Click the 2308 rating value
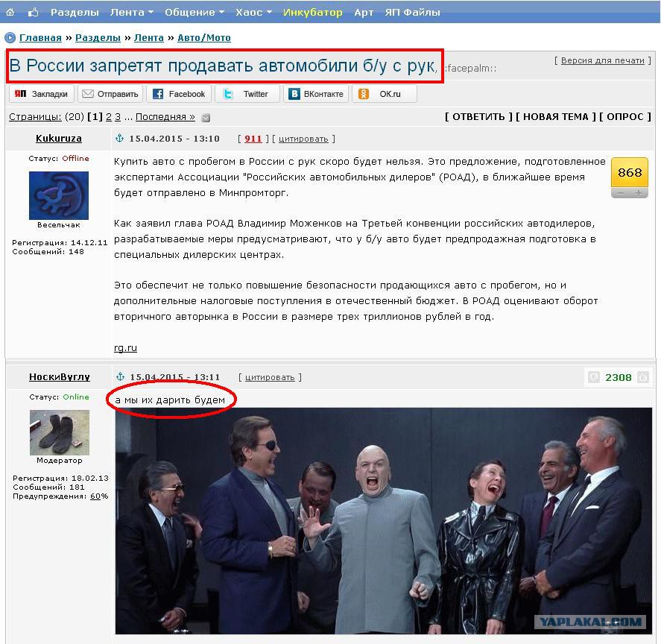The height and width of the screenshot is (644, 661). coord(619,377)
